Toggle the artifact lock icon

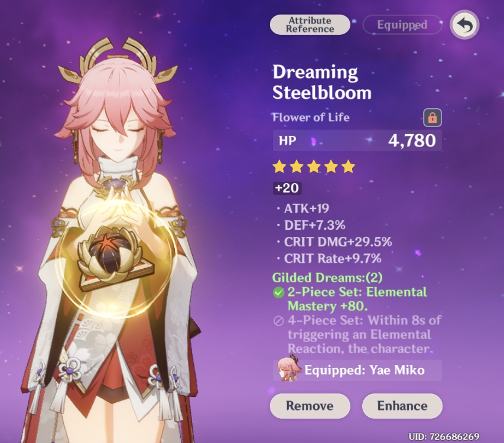(433, 118)
